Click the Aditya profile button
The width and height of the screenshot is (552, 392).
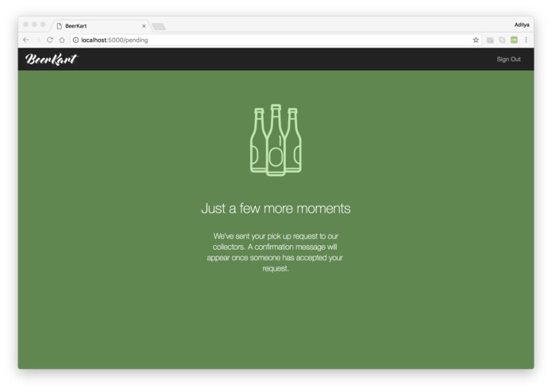pos(521,25)
